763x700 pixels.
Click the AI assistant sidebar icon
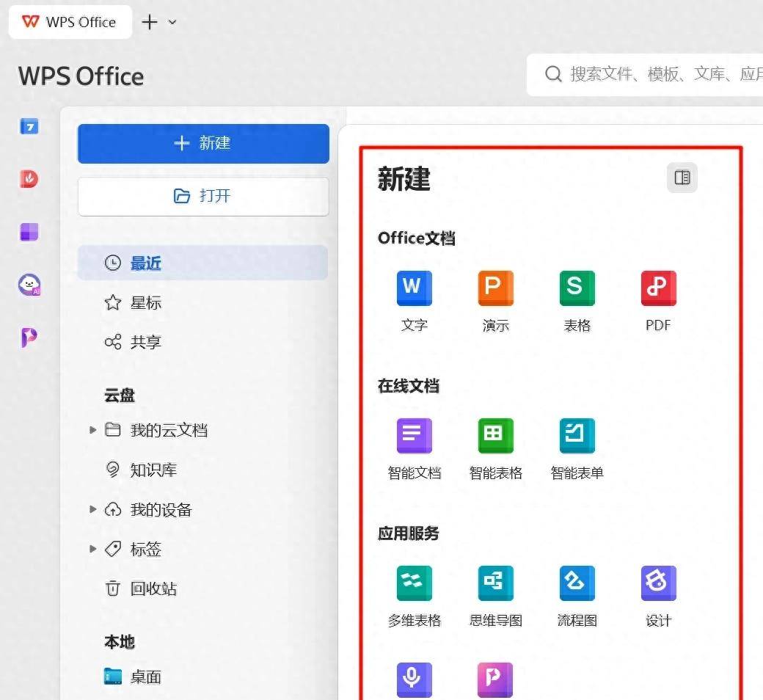click(28, 285)
